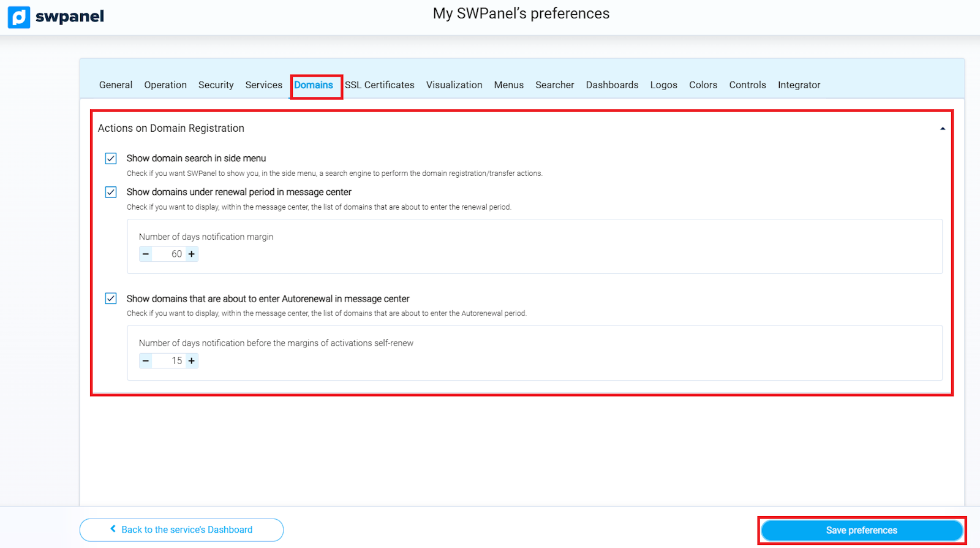Click the 60 days margin input field
The width and height of the screenshot is (980, 548).
[x=169, y=254]
